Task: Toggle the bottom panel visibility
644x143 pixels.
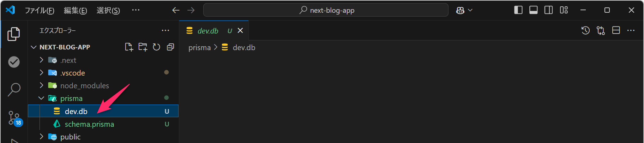Action: pos(533,10)
